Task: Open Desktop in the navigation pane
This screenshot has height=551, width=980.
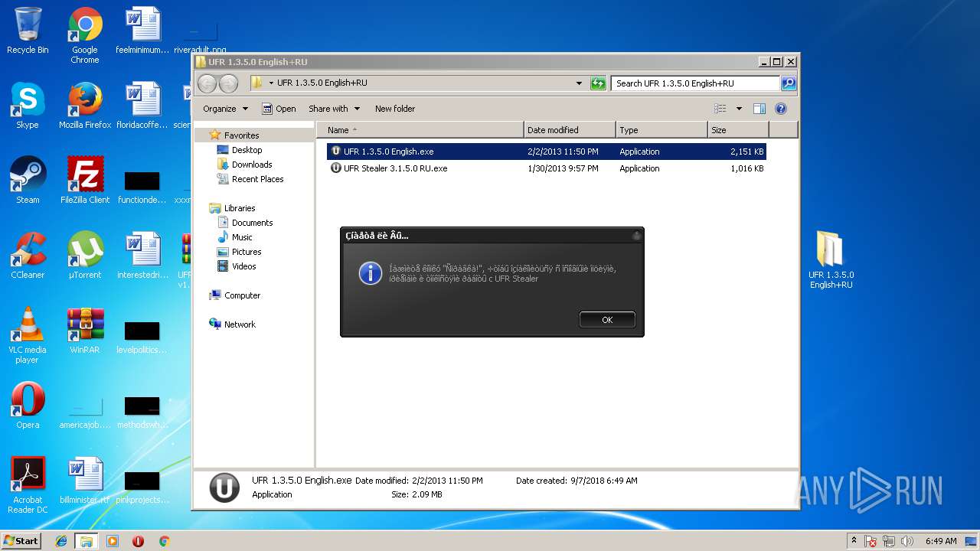Action: pos(247,150)
